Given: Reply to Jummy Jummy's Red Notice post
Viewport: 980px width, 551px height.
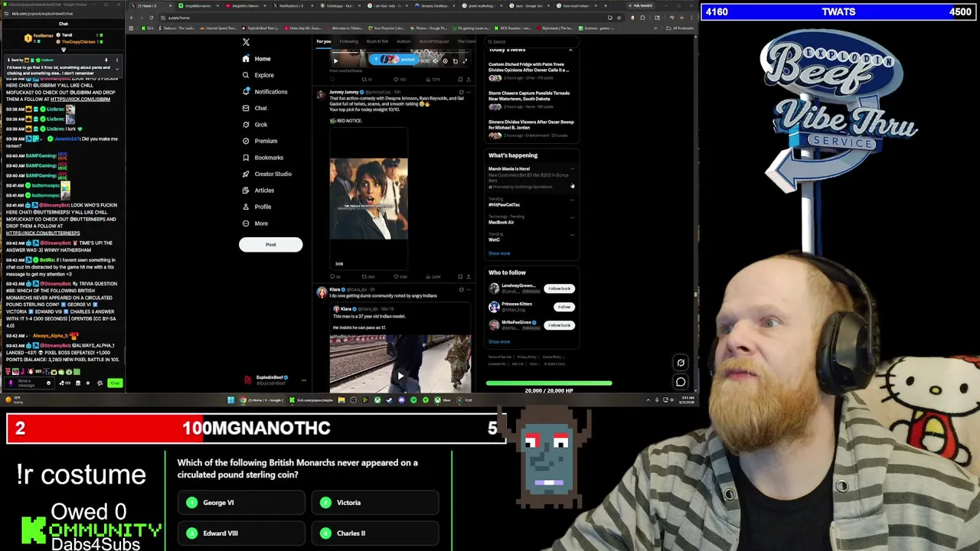Looking at the screenshot, I should pyautogui.click(x=333, y=276).
